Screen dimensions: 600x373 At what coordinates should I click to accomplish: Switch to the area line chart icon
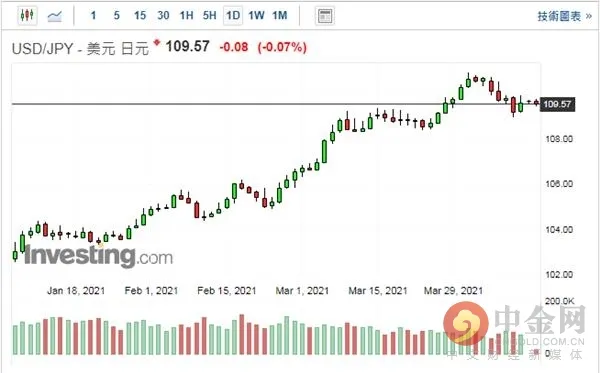[x=54, y=16]
